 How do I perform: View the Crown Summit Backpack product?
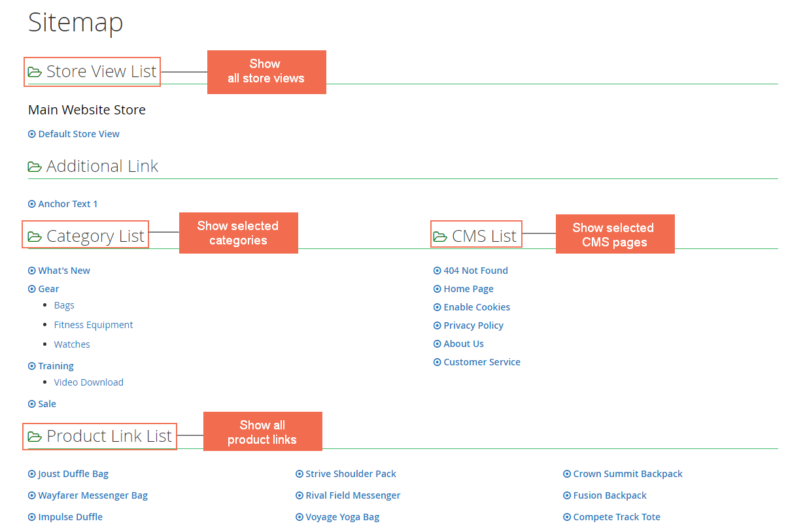(628, 474)
